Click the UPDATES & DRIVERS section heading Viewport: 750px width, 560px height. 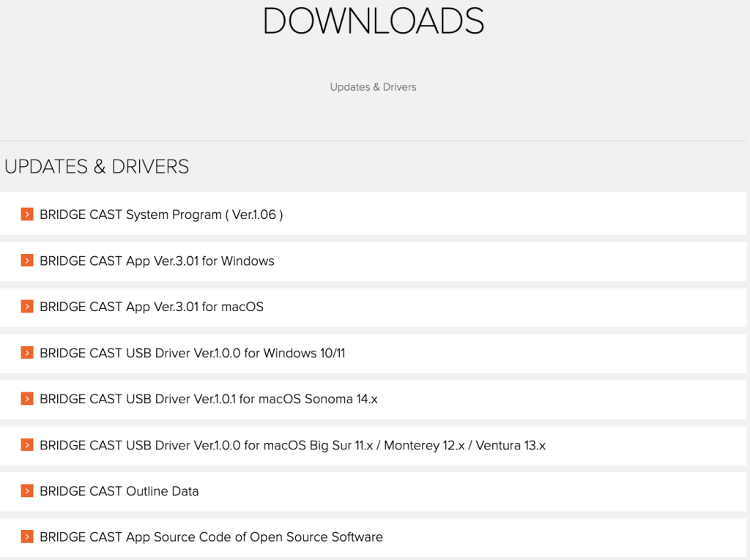tap(97, 166)
